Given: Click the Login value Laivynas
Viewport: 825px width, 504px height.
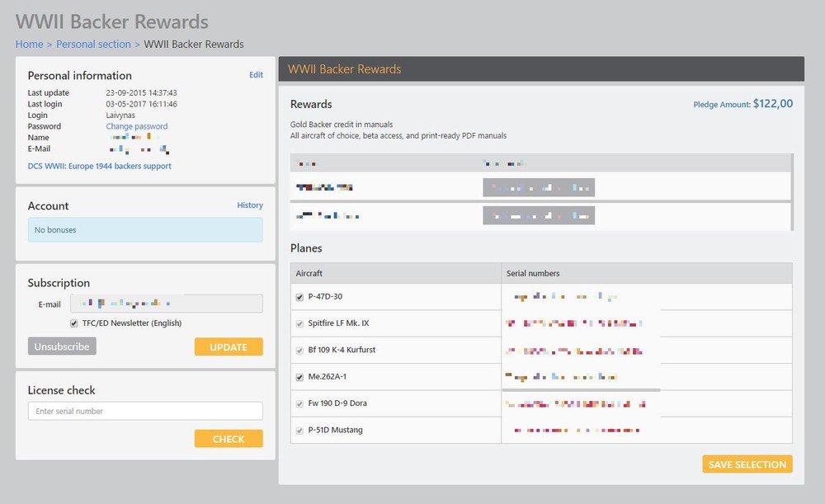Looking at the screenshot, I should 120,115.
